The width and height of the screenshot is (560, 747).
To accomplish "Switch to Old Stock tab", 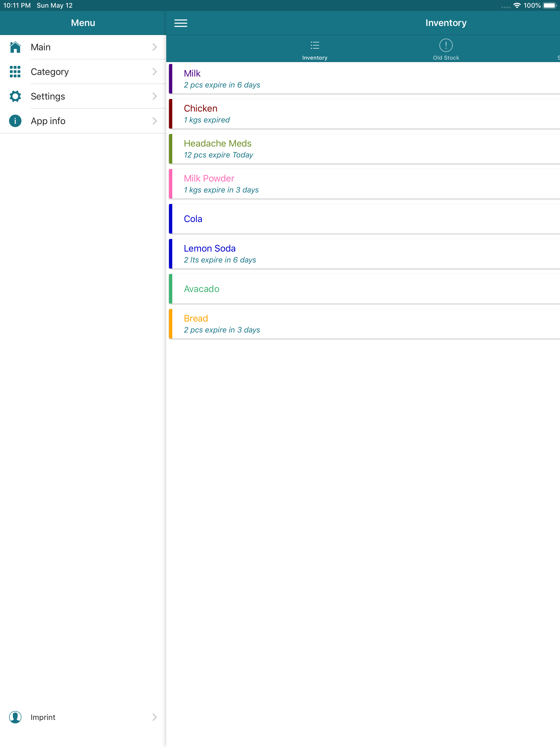I will [446, 58].
